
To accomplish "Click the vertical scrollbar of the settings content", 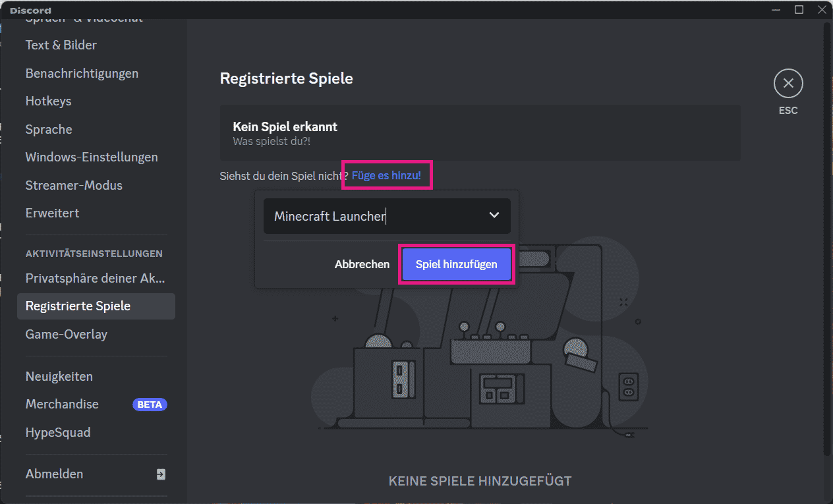I will click(827, 237).
